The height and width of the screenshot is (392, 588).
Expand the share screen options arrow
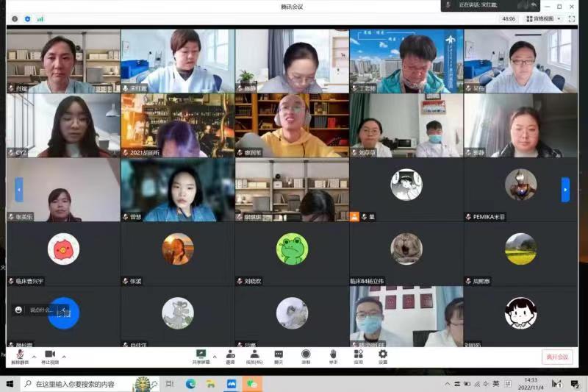point(214,357)
